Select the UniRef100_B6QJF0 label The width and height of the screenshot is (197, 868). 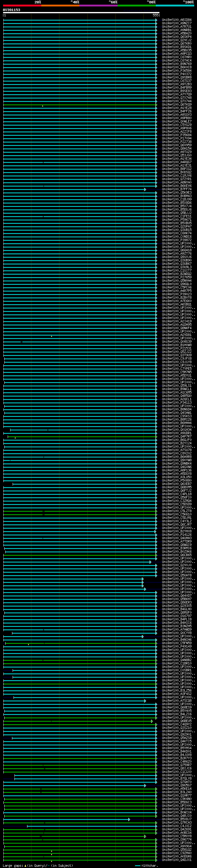point(176,440)
